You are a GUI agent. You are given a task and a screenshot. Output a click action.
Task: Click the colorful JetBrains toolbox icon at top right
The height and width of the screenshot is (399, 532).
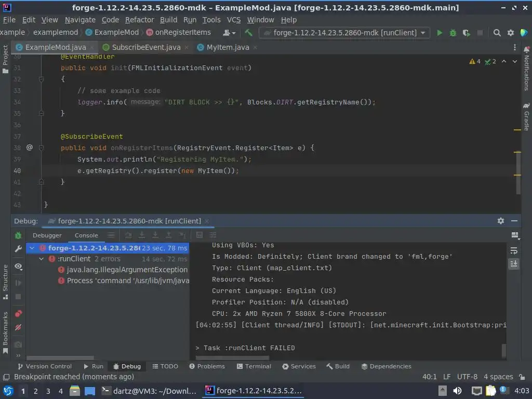pyautogui.click(x=524, y=33)
